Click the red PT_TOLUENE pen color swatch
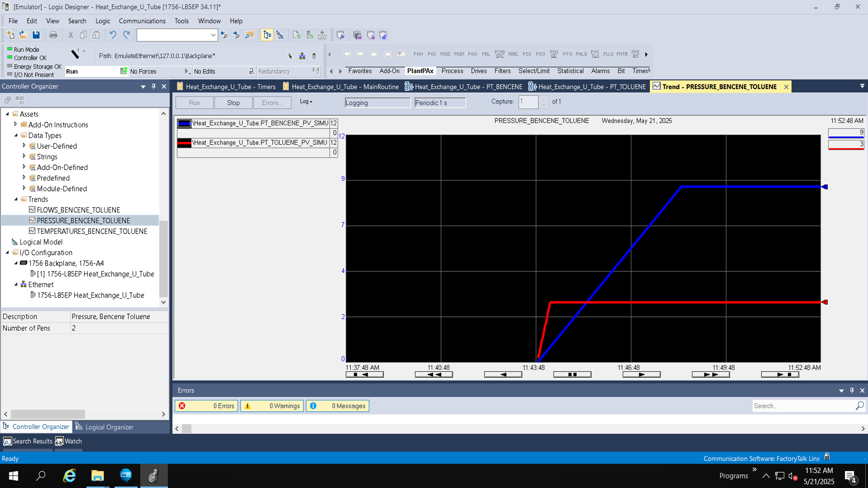Viewport: 868px width, 488px height. tap(184, 143)
